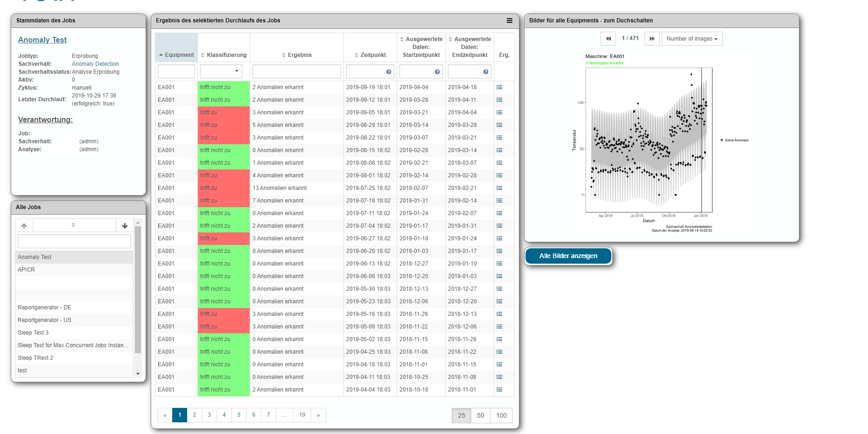
Task: Open result details icon for 13 Anomalien row
Action: (x=499, y=188)
